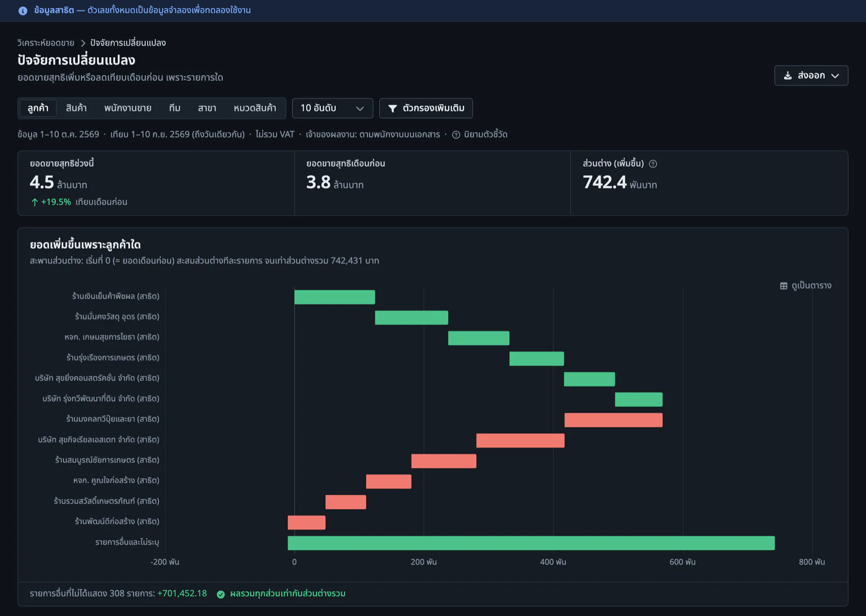
Task: Open นิยามตัวชี้วัด definitions link
Action: [485, 134]
